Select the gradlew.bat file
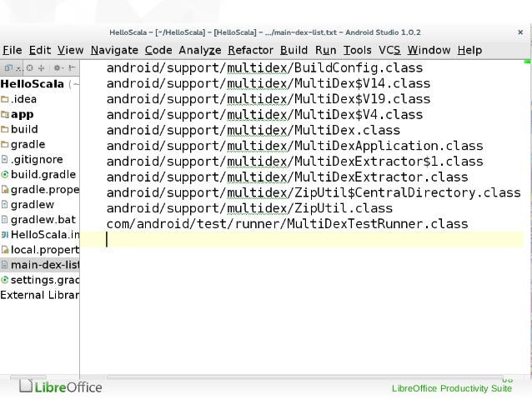Screen dimensions: 532x399 point(40,220)
